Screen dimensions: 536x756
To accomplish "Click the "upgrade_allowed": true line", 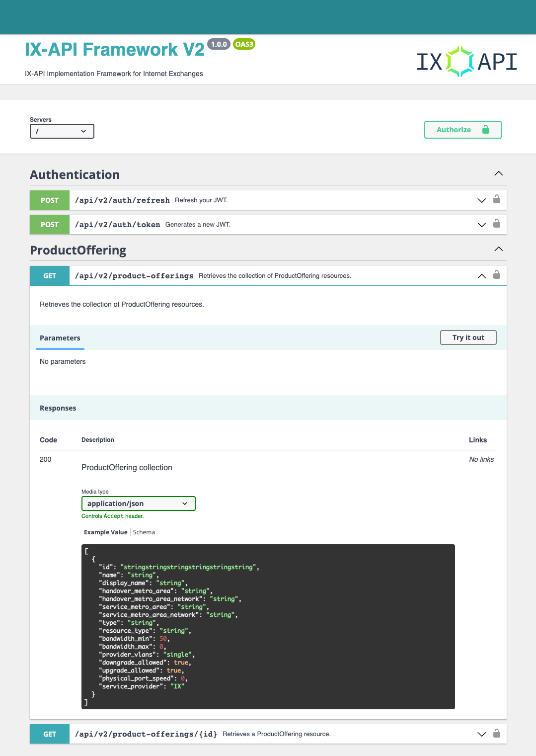I will tap(142, 671).
